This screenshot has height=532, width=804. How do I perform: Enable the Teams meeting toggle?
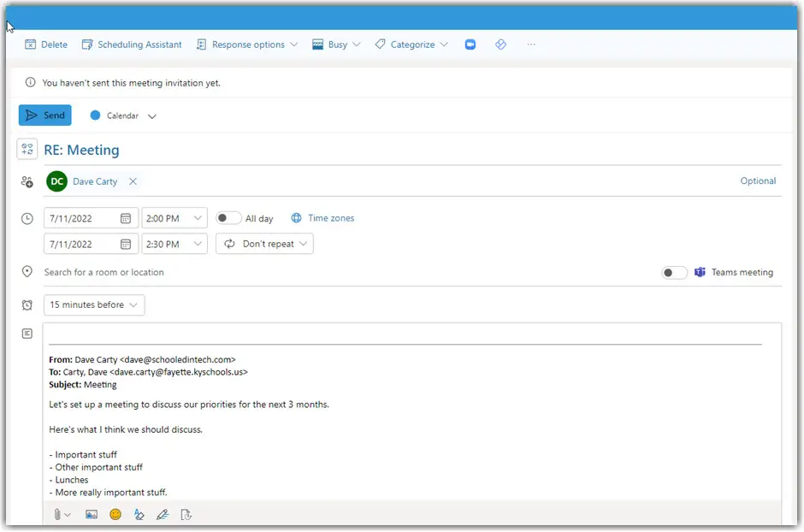[674, 273]
